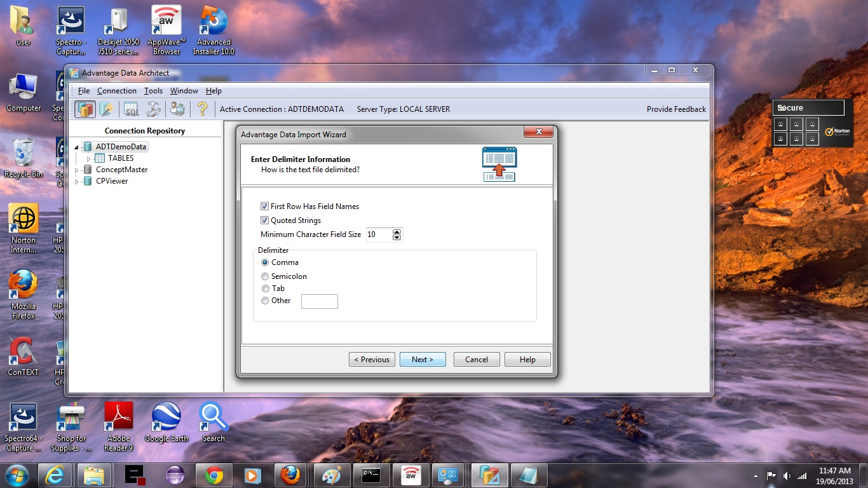Select the Semicolon delimiter option
The image size is (868, 488).
(x=265, y=276)
